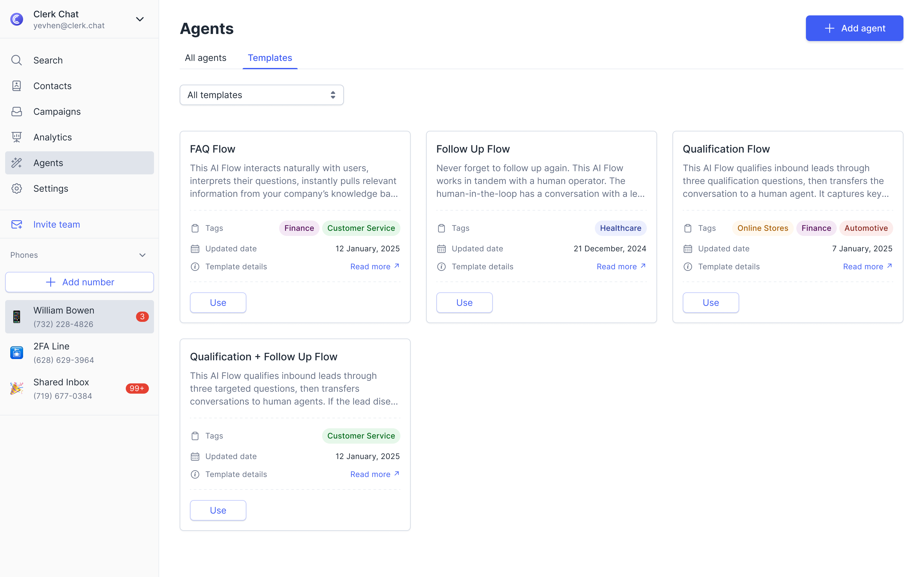Open Analytics via the chart icon
Screen dimensions: 924x577
(x=16, y=137)
